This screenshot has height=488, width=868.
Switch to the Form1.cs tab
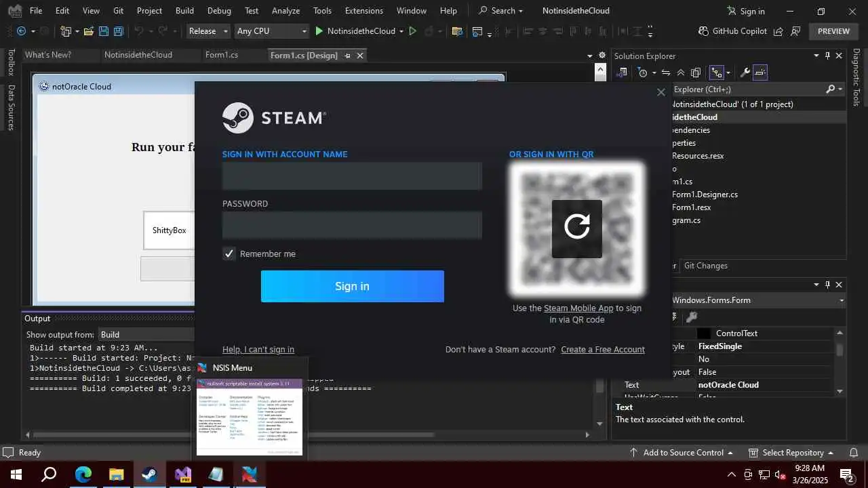point(222,55)
